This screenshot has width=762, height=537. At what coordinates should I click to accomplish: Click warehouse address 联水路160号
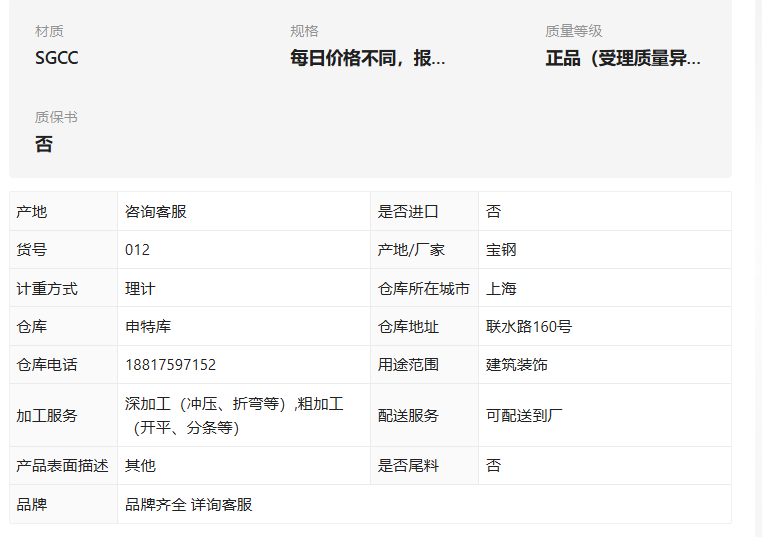529,326
